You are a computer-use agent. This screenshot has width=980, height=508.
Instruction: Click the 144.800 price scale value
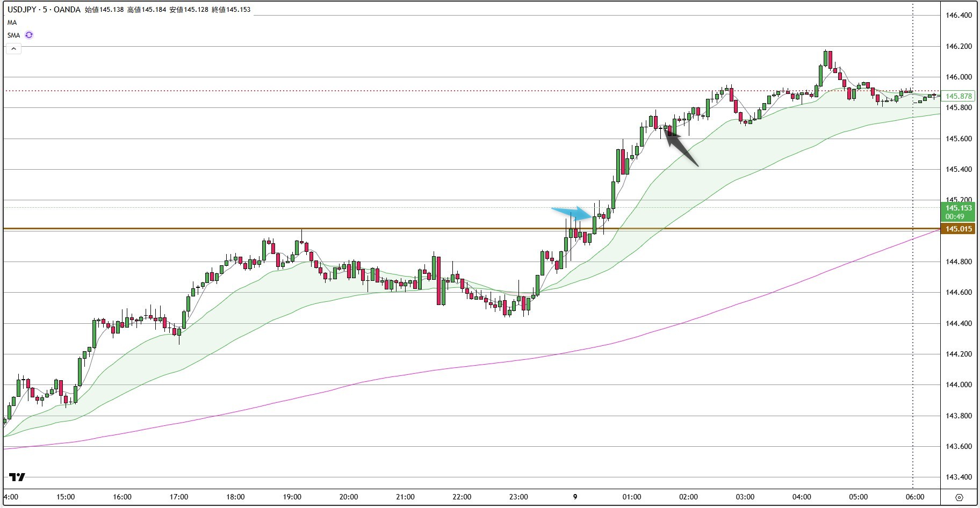tap(959, 262)
